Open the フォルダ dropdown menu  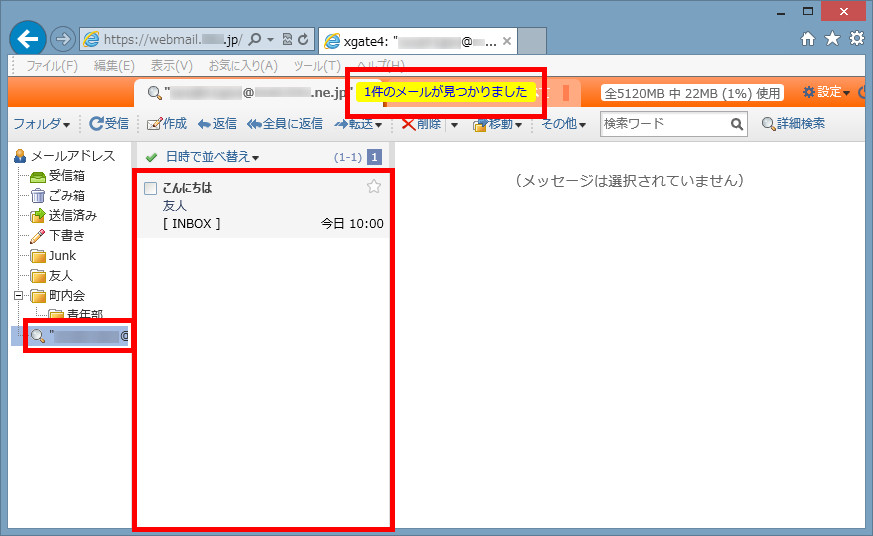tap(40, 124)
